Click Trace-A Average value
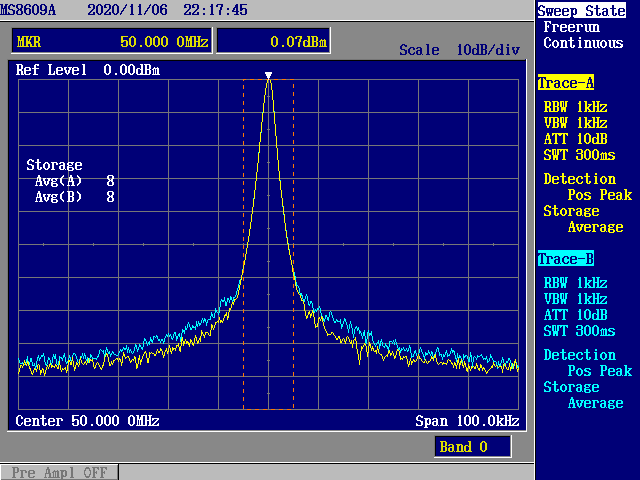Image resolution: width=640 pixels, height=480 pixels. click(596, 227)
